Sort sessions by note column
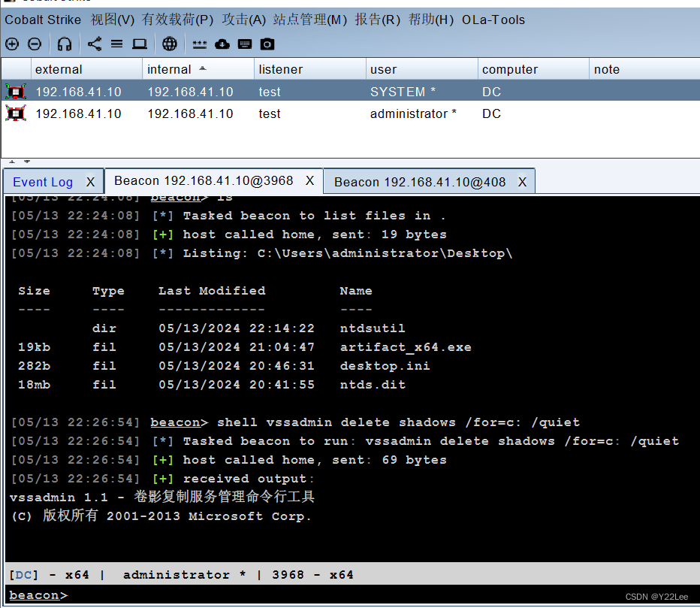 (644, 69)
